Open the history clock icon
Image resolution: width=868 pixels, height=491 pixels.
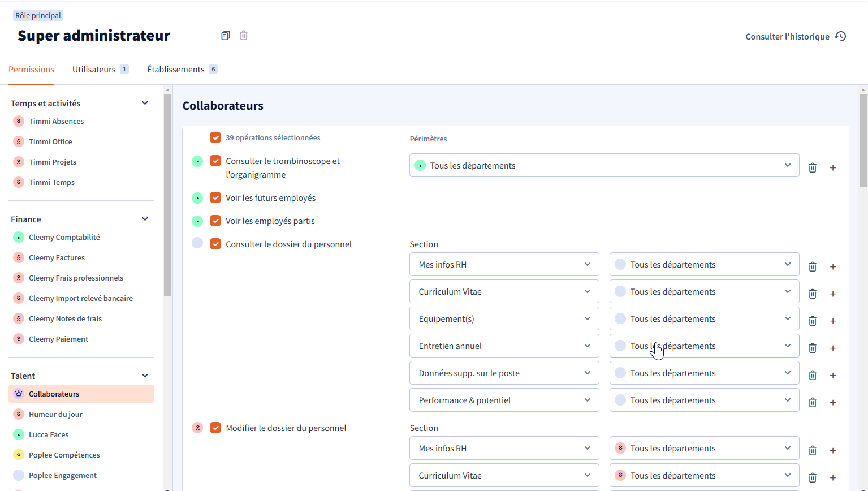841,36
